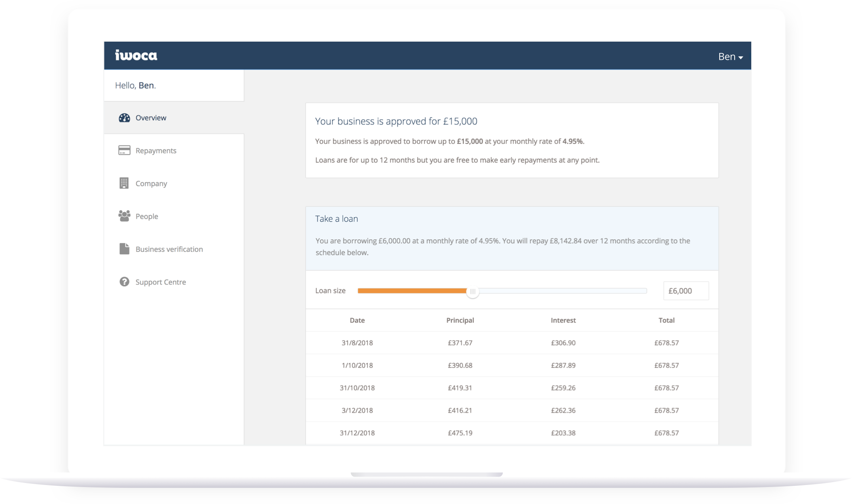
Task: Click the Company building icon
Action: click(x=124, y=183)
